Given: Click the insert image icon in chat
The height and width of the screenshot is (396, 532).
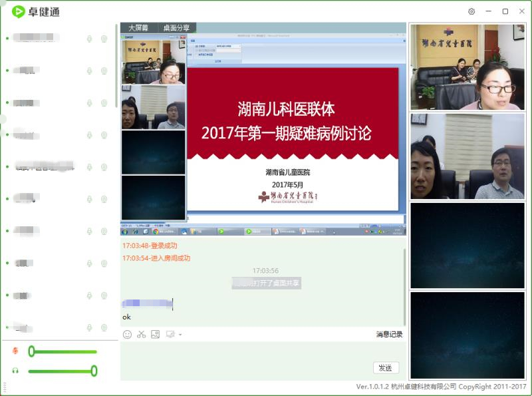Looking at the screenshot, I should pos(156,334).
